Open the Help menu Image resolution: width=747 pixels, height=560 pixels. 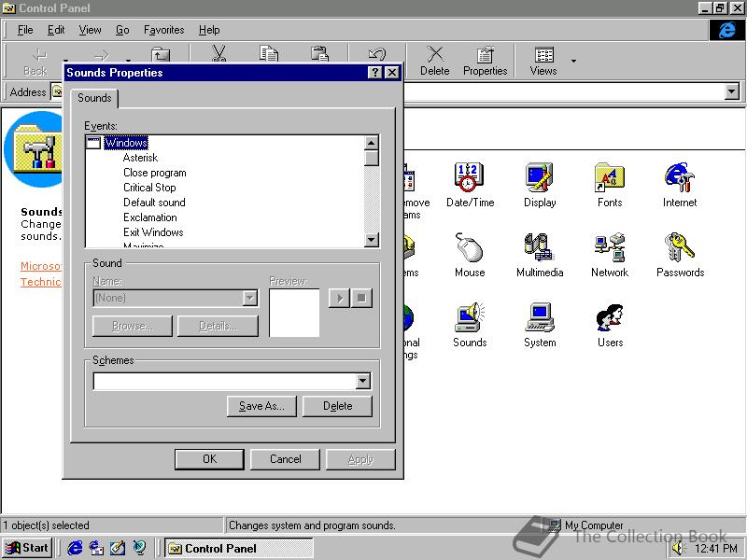pos(209,30)
